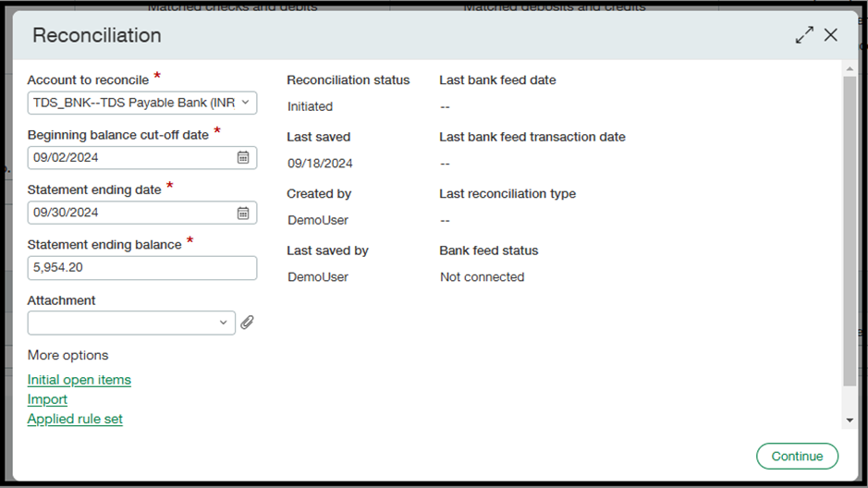Image resolution: width=868 pixels, height=488 pixels.
Task: Click the scrollbar up arrow in dialog
Action: click(x=850, y=67)
